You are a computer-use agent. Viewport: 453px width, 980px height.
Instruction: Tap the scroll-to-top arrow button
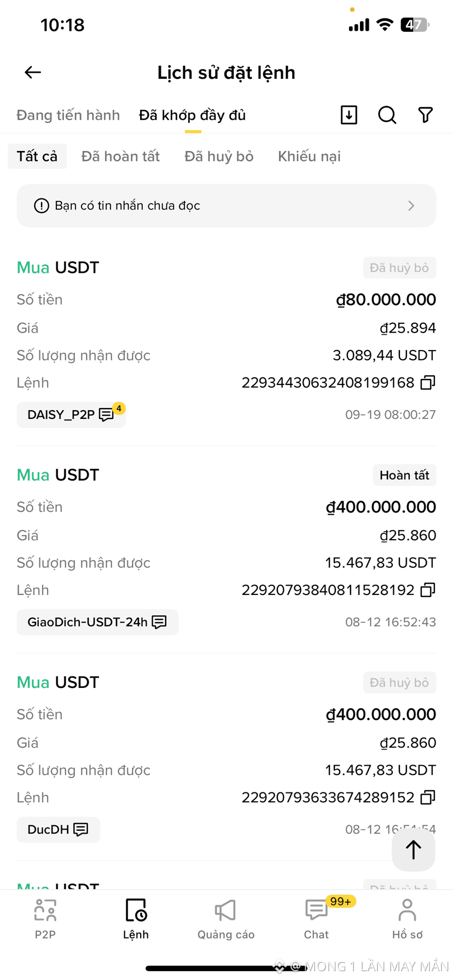[414, 850]
